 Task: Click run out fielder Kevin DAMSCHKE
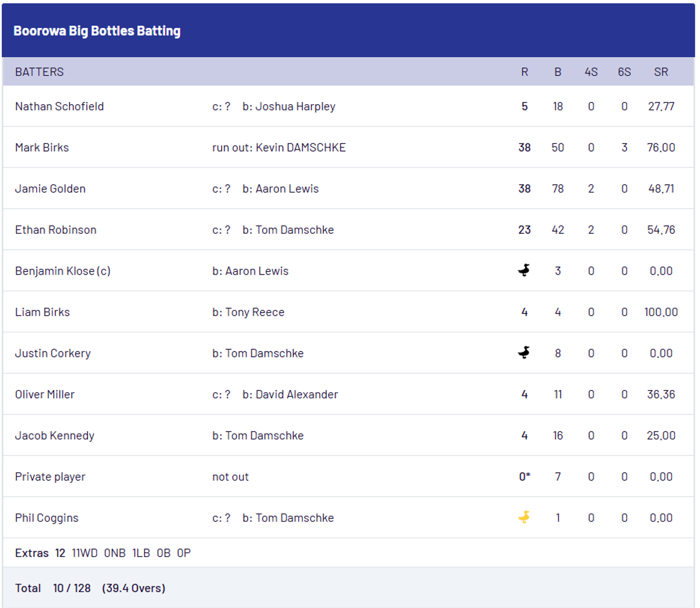pyautogui.click(x=300, y=147)
